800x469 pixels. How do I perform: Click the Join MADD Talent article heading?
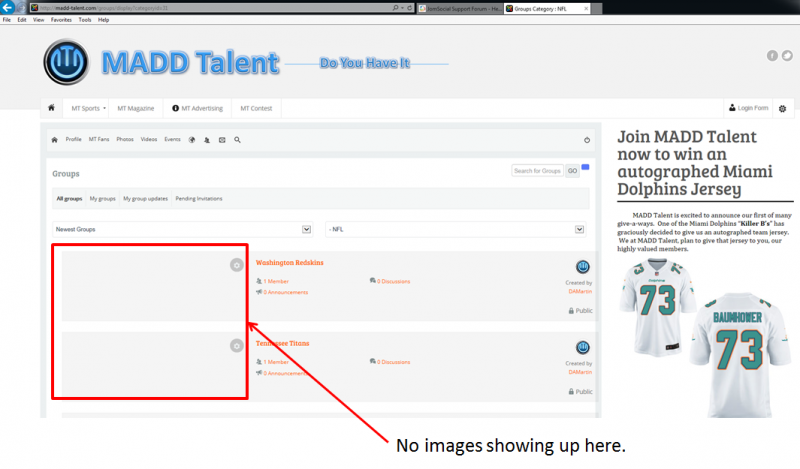point(695,162)
